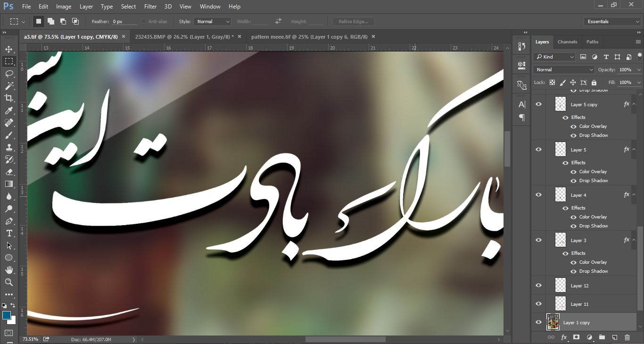This screenshot has width=644, height=344.
Task: Hide Layer 5 visibility eye
Action: click(x=538, y=150)
